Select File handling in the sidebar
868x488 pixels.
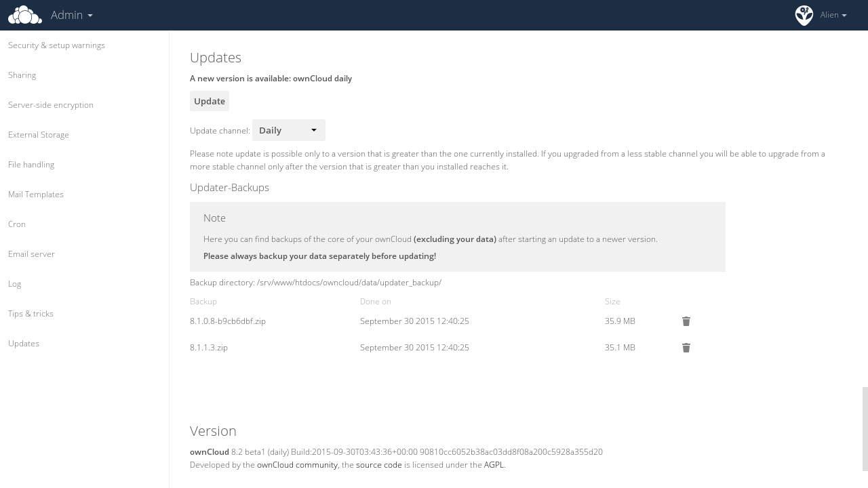coord(31,165)
